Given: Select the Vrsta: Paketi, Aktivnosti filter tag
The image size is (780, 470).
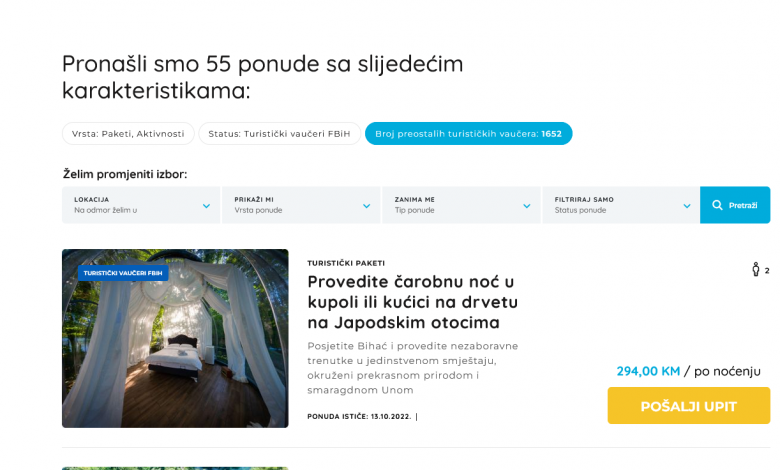Looking at the screenshot, I should point(128,134).
